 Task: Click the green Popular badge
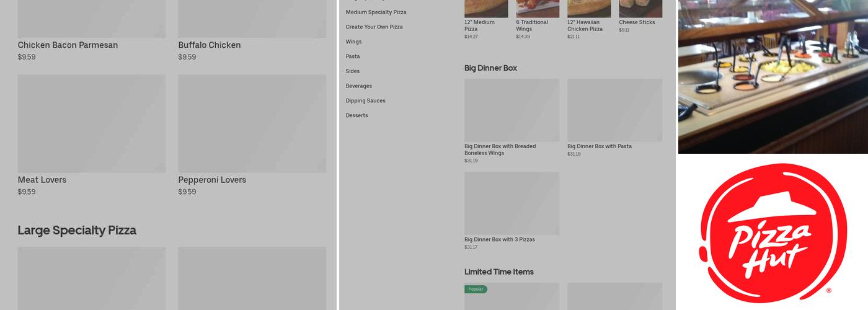click(476, 289)
